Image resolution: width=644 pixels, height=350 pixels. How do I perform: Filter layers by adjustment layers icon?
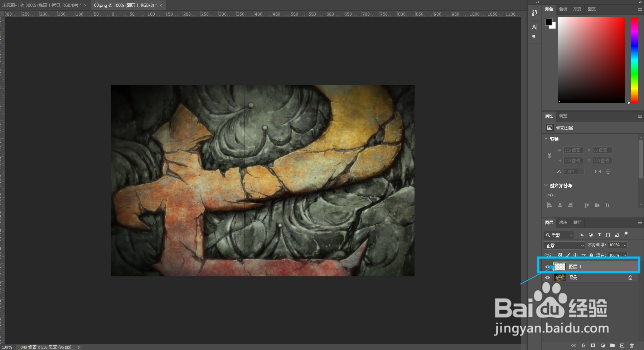tap(591, 235)
